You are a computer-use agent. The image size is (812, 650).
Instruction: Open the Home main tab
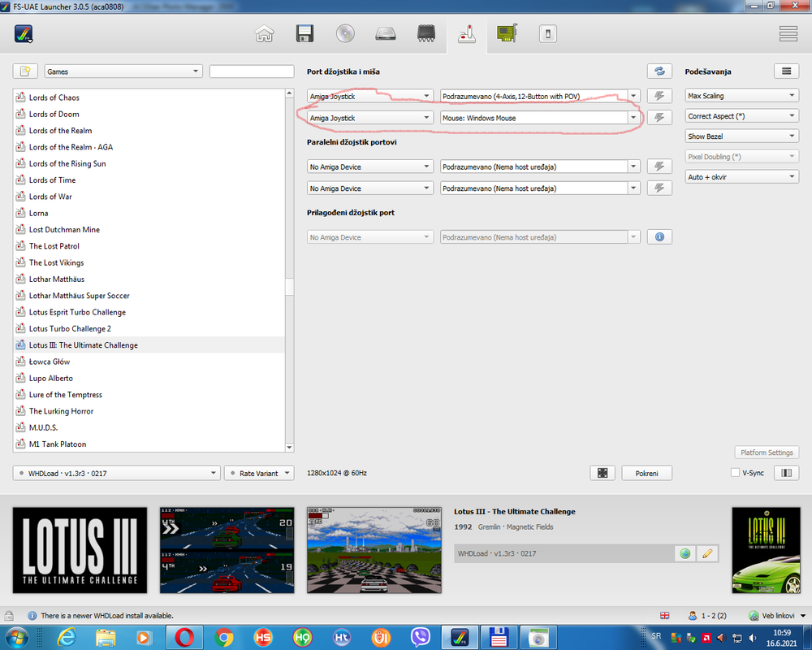point(264,34)
